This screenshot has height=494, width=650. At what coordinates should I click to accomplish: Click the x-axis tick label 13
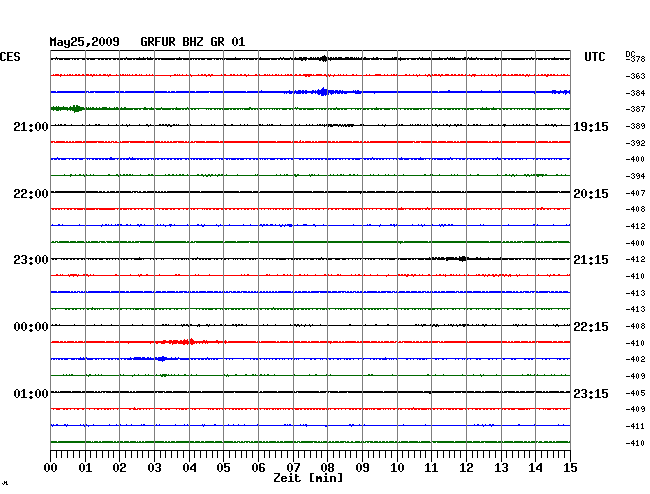coord(501,468)
